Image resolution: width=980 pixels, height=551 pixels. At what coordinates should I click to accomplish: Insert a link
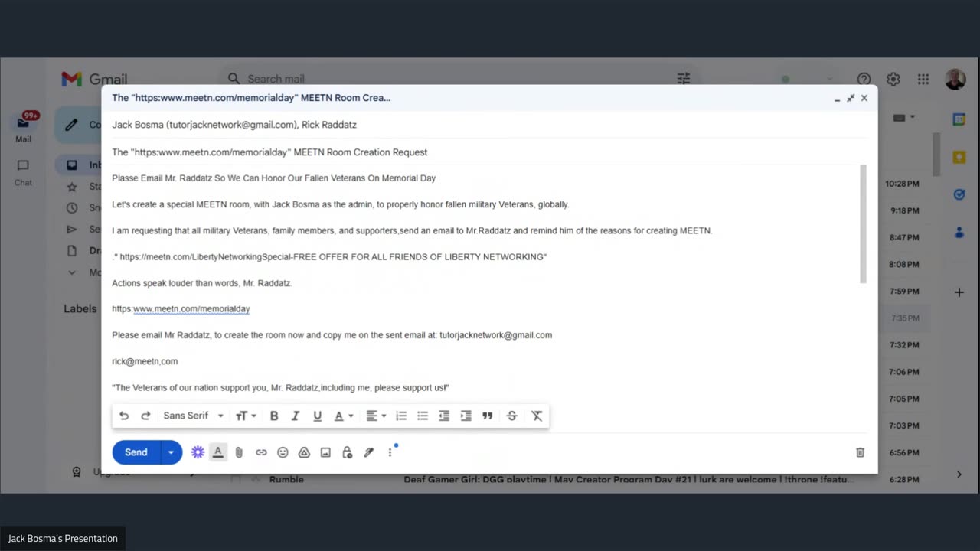click(x=261, y=452)
